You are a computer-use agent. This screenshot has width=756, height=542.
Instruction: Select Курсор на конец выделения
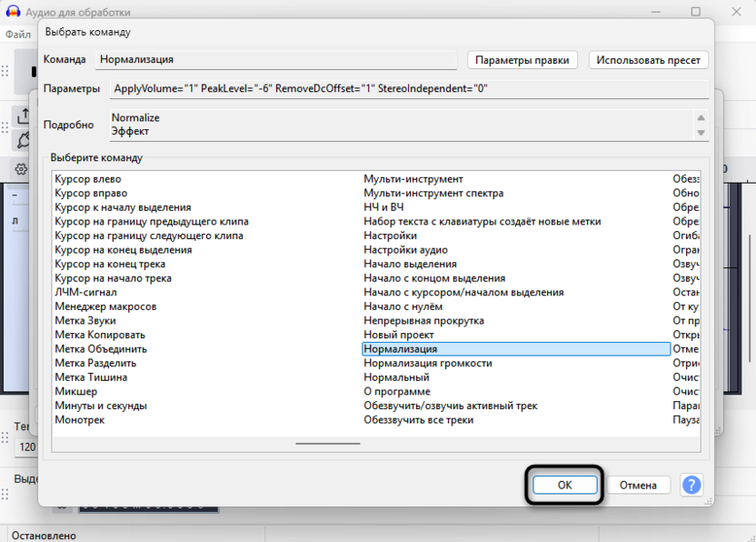(x=124, y=250)
